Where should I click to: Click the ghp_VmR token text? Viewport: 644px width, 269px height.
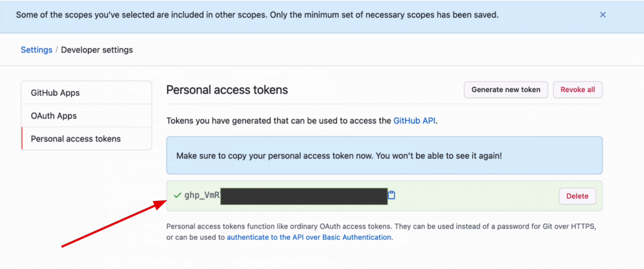tap(202, 195)
